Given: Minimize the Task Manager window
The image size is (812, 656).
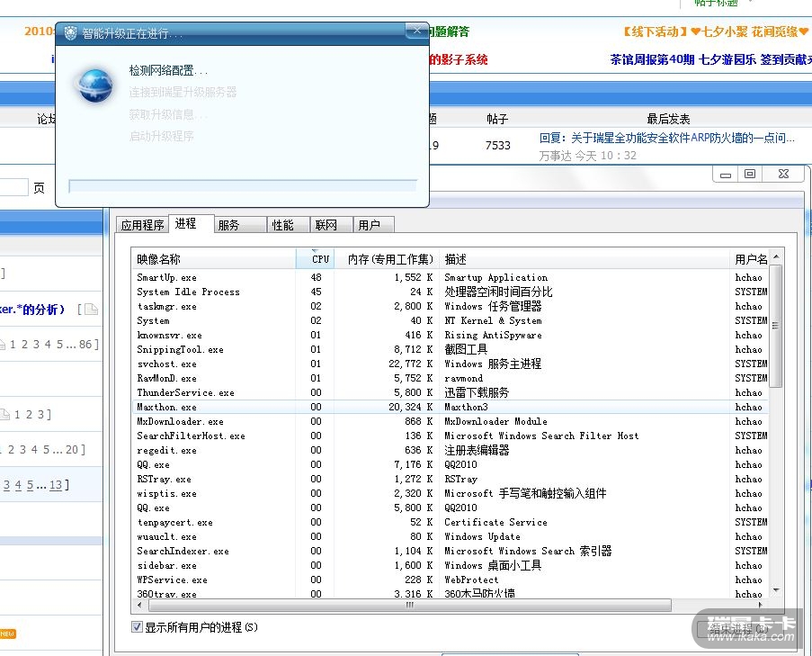Looking at the screenshot, I should (x=725, y=174).
